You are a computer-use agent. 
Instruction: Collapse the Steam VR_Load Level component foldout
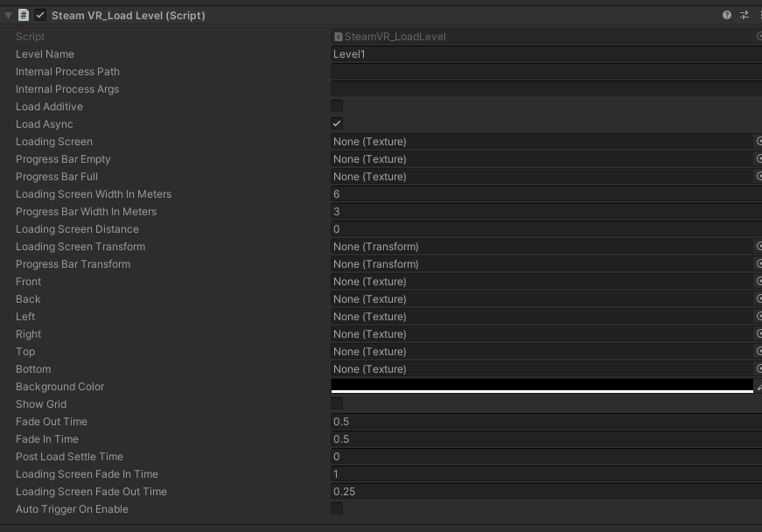point(9,15)
